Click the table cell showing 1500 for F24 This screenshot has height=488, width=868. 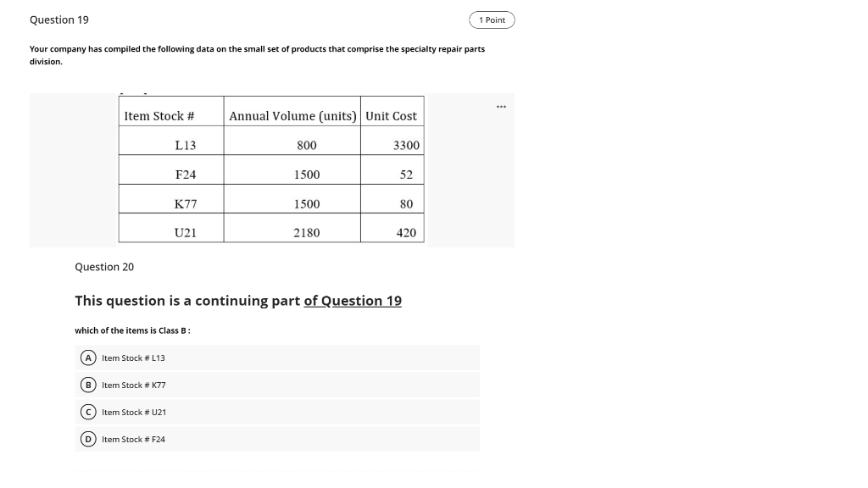pos(307,174)
